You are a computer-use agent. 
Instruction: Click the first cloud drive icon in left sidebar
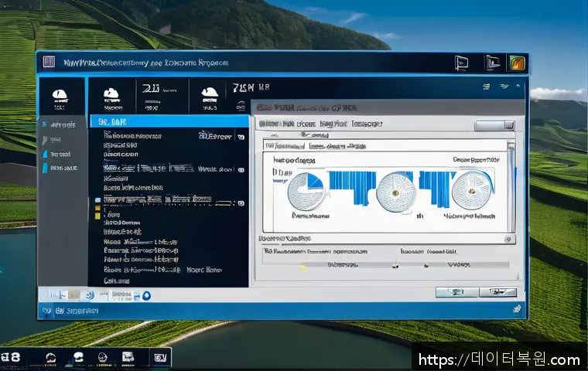click(60, 97)
